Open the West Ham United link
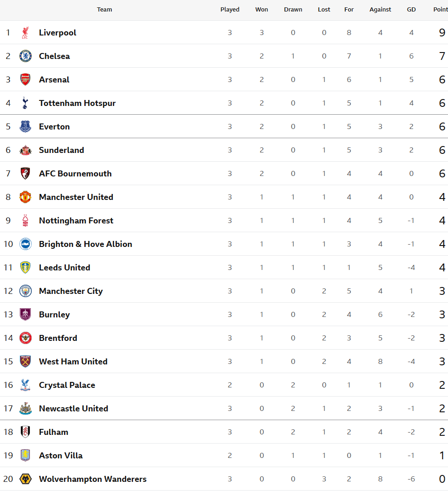 click(73, 362)
